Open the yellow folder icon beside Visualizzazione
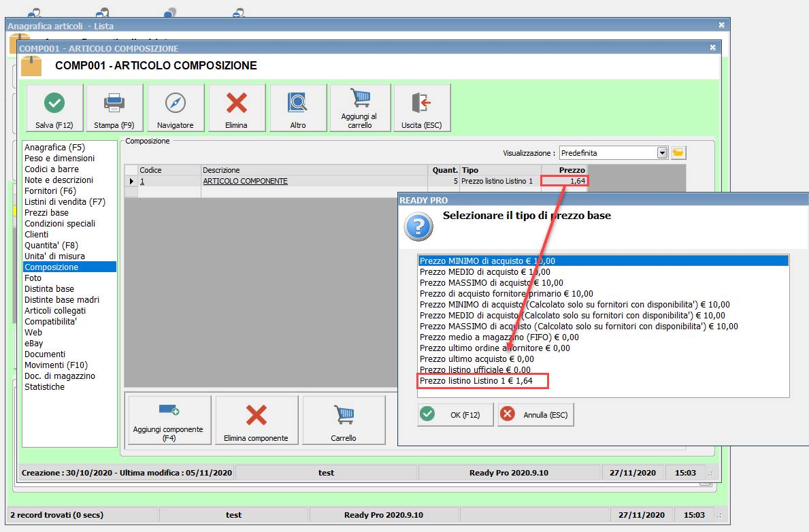This screenshot has width=809, height=532. 678,153
